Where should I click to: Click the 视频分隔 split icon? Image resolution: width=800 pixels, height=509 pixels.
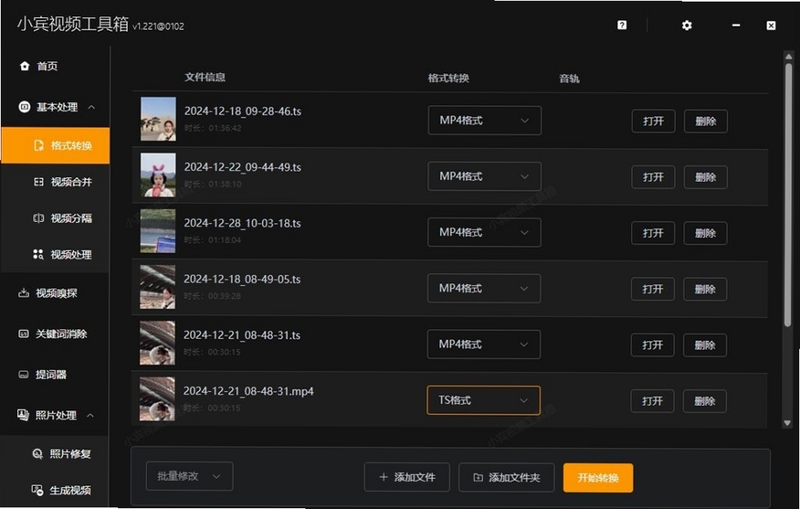38,218
